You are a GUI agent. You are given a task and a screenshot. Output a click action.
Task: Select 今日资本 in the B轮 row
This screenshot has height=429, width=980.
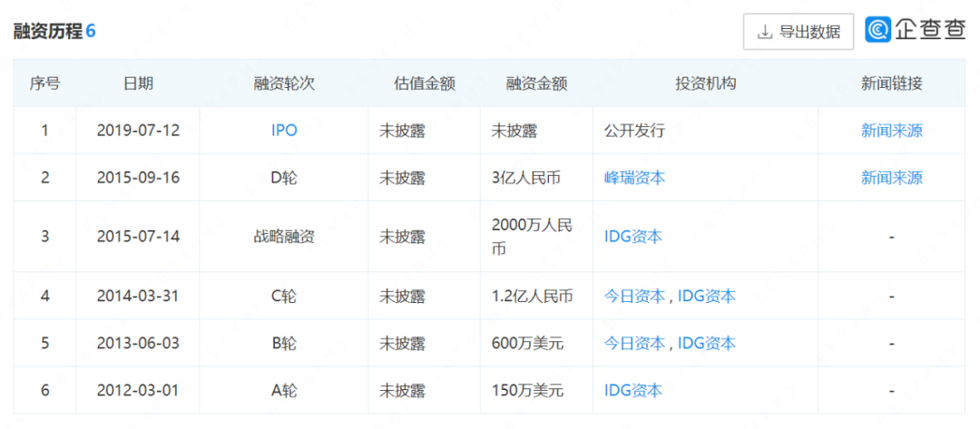click(634, 343)
